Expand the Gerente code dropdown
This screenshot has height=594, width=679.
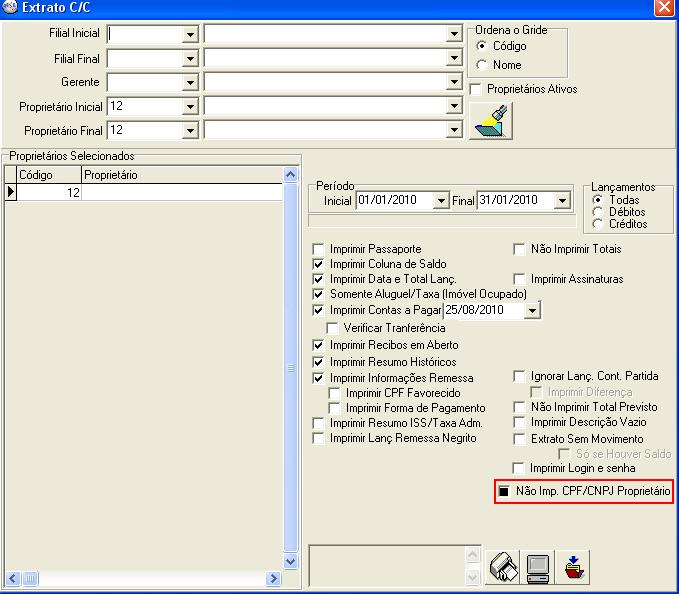[x=190, y=82]
